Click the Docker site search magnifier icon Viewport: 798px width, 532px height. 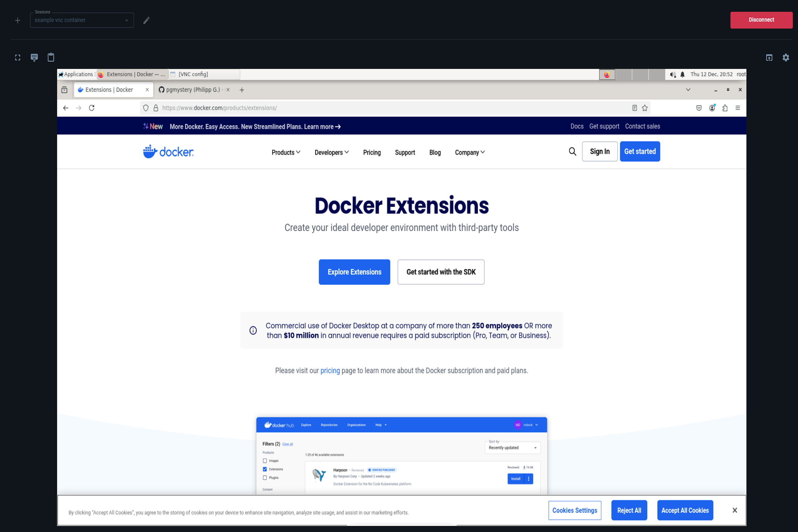click(572, 151)
